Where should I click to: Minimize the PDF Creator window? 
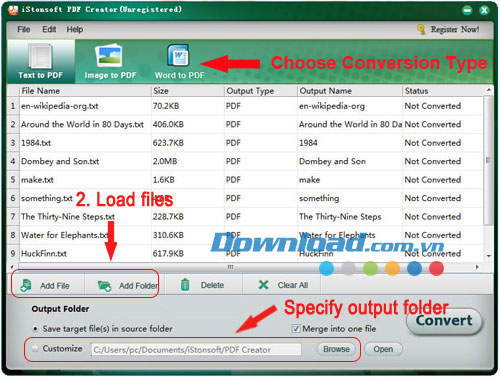pyautogui.click(x=467, y=10)
